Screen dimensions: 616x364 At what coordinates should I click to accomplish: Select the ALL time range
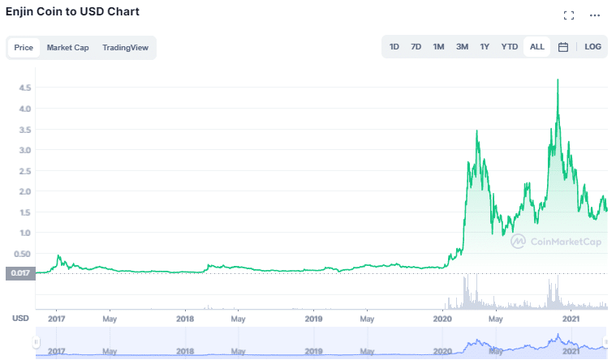(x=537, y=47)
